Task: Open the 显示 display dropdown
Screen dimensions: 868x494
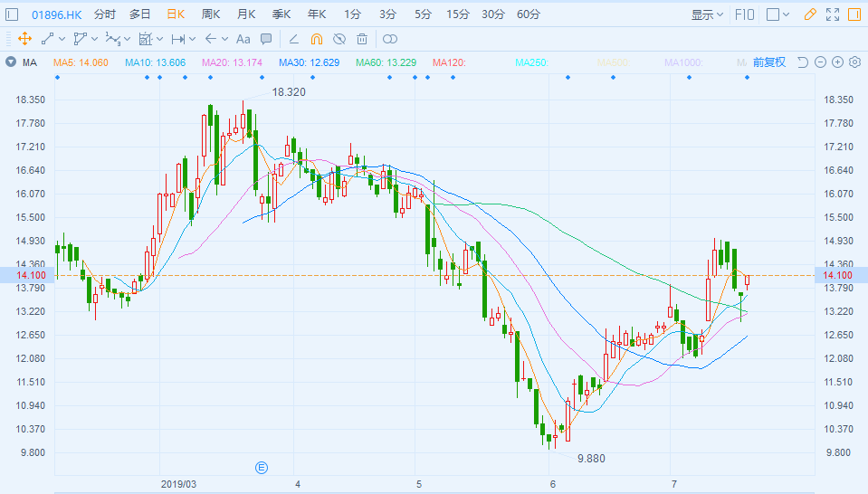Action: (707, 15)
